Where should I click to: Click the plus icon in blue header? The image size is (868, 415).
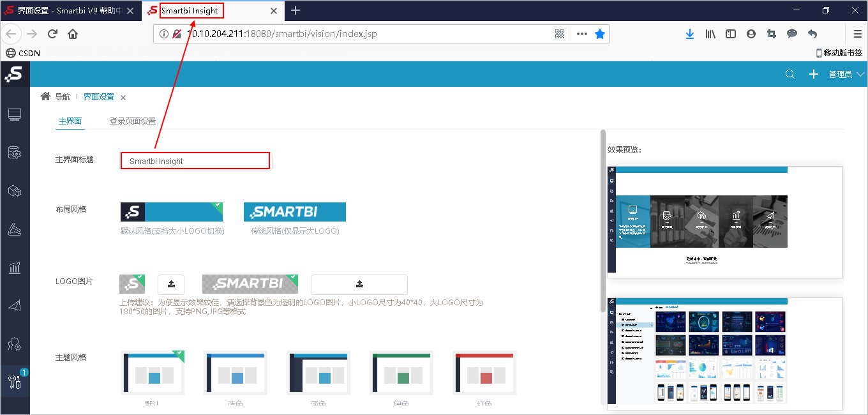tap(814, 74)
